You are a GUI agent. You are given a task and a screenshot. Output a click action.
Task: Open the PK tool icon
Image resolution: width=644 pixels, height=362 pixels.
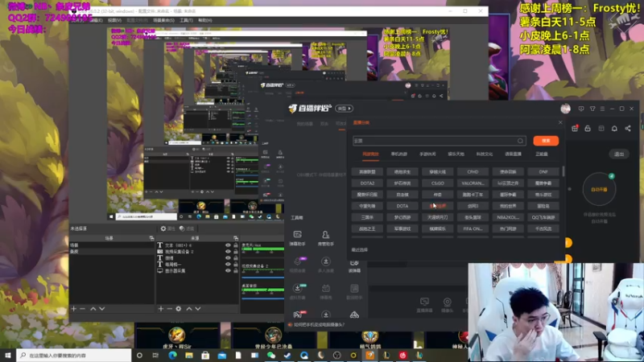[x=297, y=315]
